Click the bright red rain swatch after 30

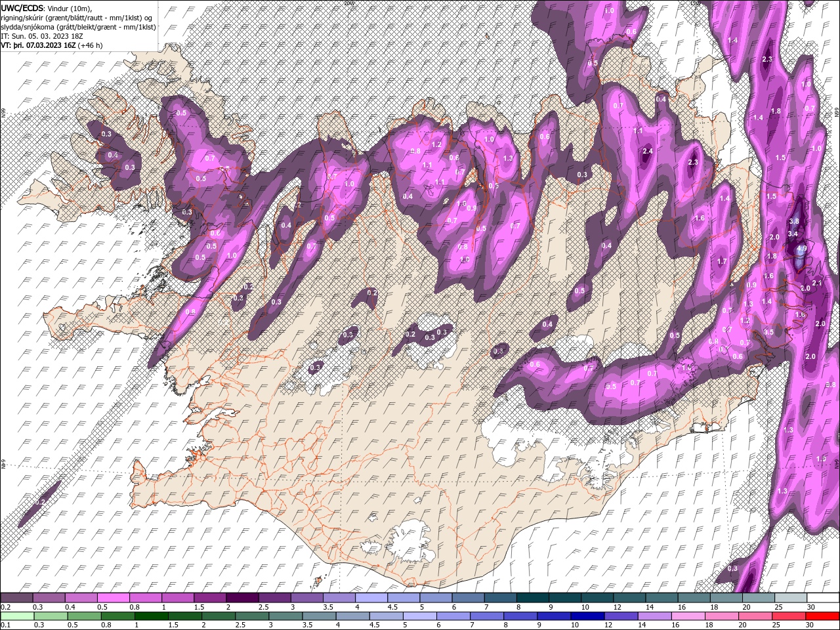[823, 616]
